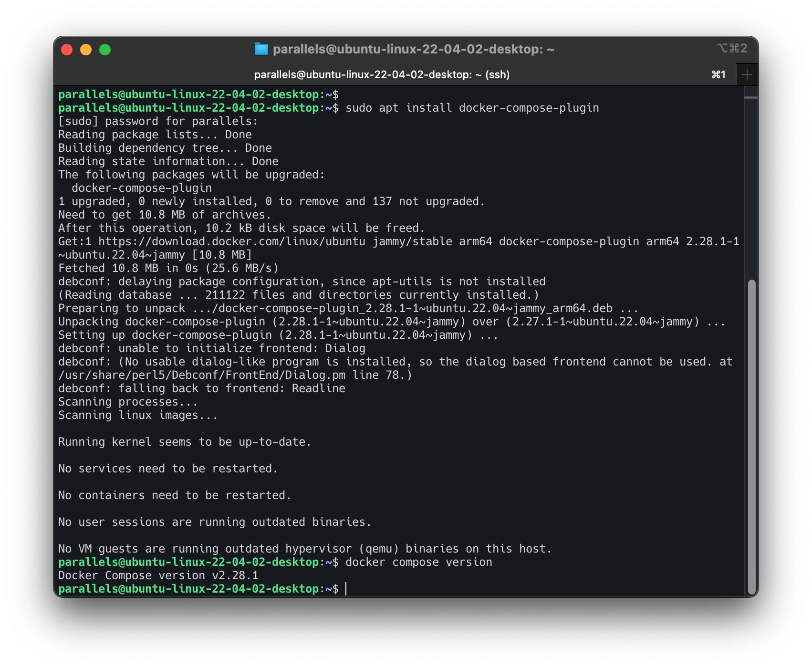This screenshot has height=668, width=812.
Task: Click the '/usr/share/perl5/Debconf/FrontEnd/Dialog.pm' path
Action: [202, 375]
